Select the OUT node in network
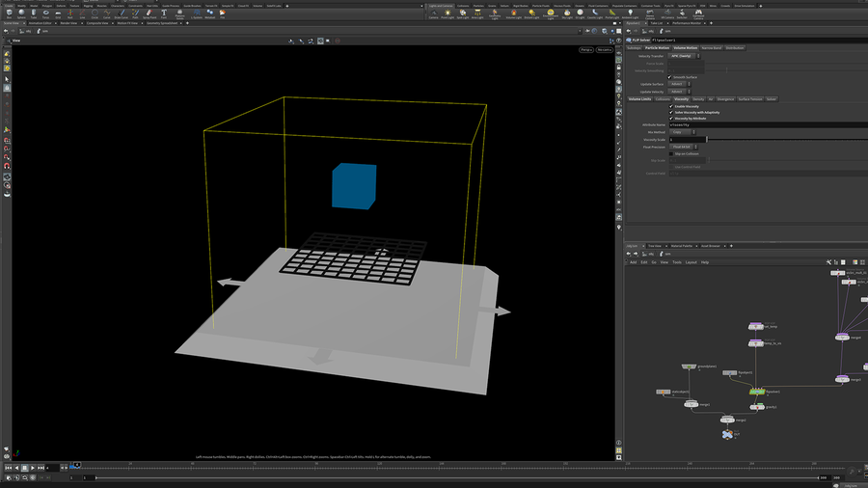This screenshot has width=868, height=488. [727, 434]
